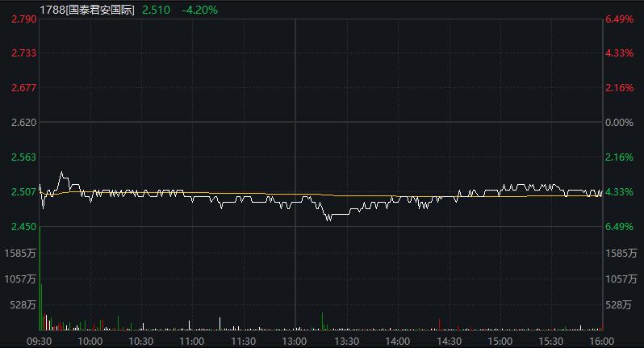Click left-axis 528万 volume label

tap(23, 305)
